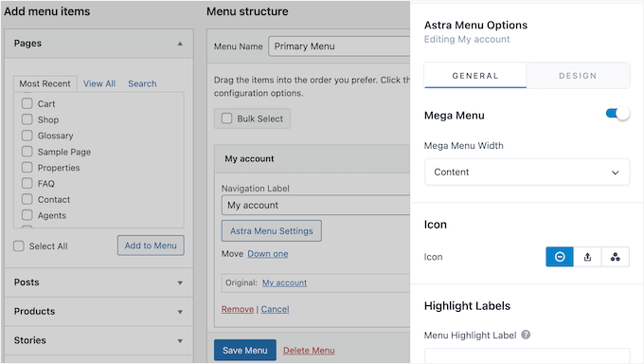
Task: Expand the Products section
Action: pos(98,311)
